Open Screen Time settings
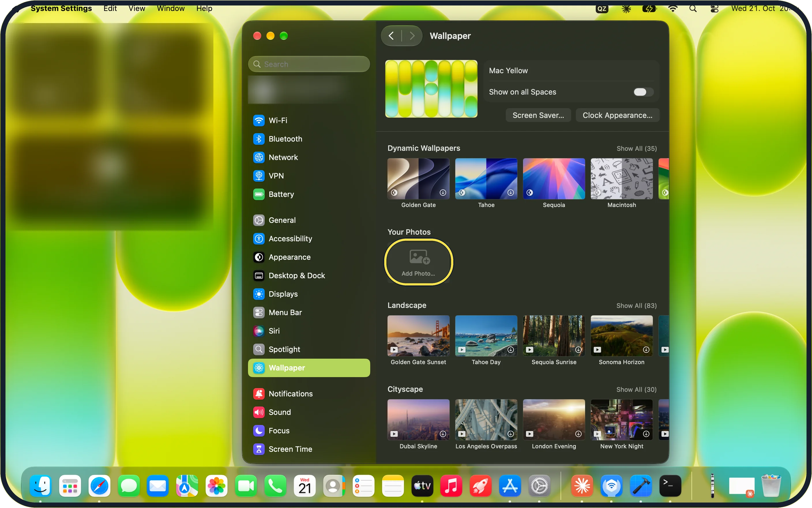This screenshot has height=508, width=812. (x=309, y=449)
